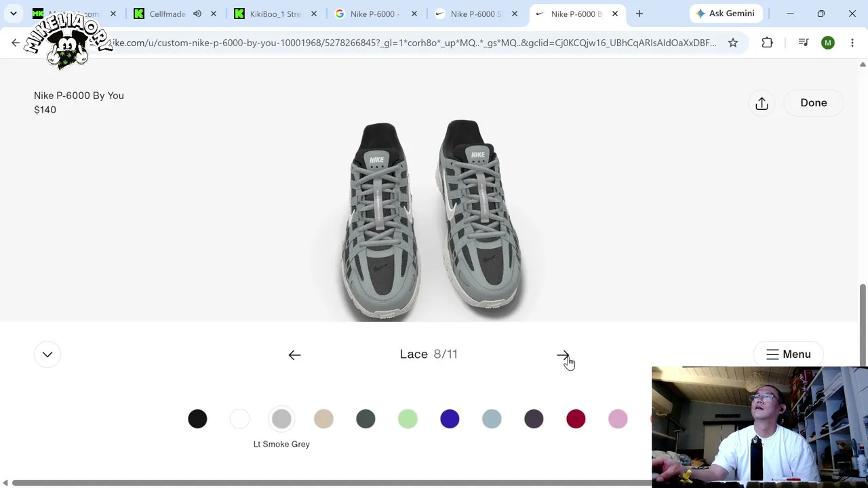Click the horizontal scrollbar at page bottom
Viewport: 868px width, 488px height.
point(331,483)
